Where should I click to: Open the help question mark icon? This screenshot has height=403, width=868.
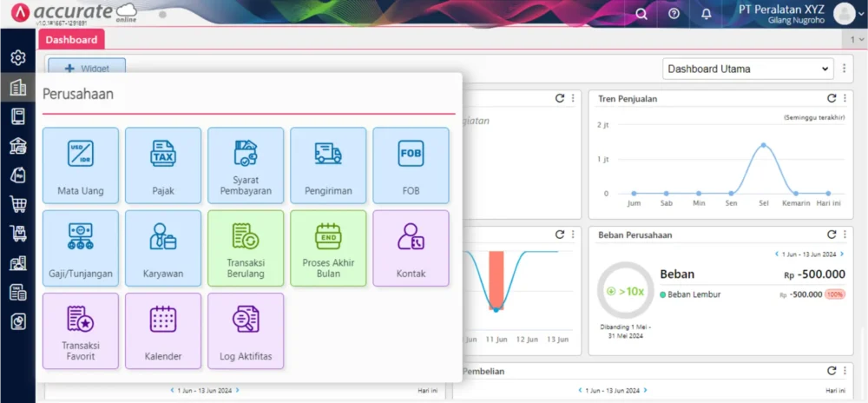[674, 14]
